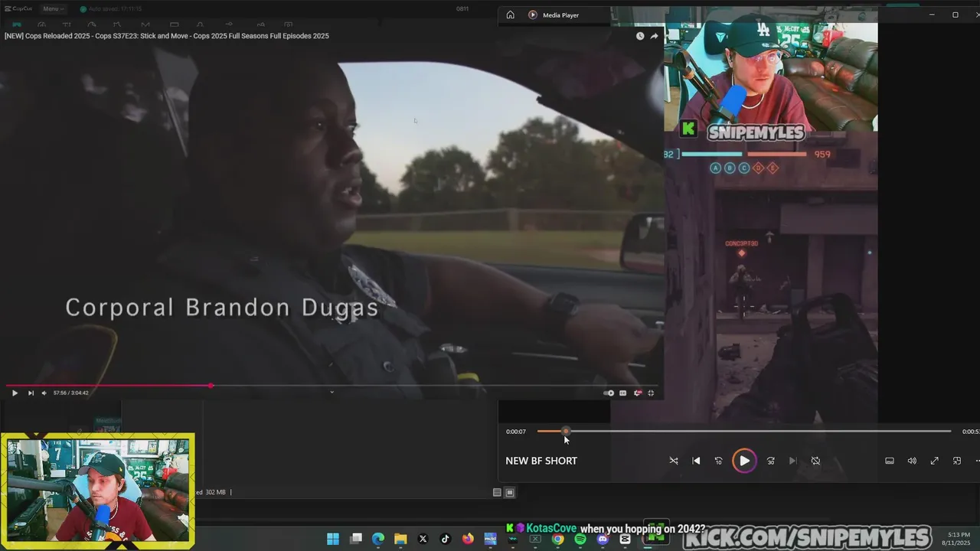Image resolution: width=980 pixels, height=551 pixels.
Task: Play the Cops YouTube video
Action: (15, 393)
